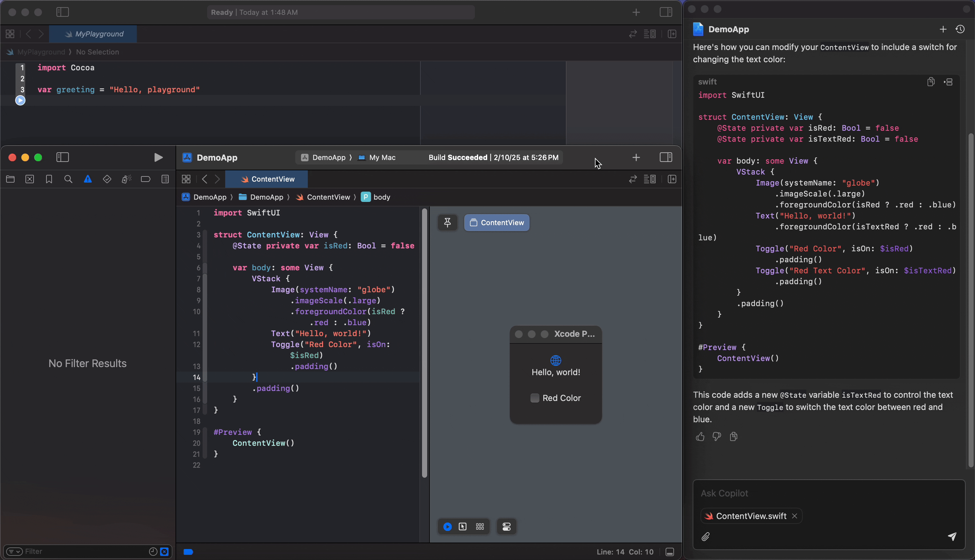Copy the Swift code block
Screen dimensions: 975x560
(x=931, y=82)
